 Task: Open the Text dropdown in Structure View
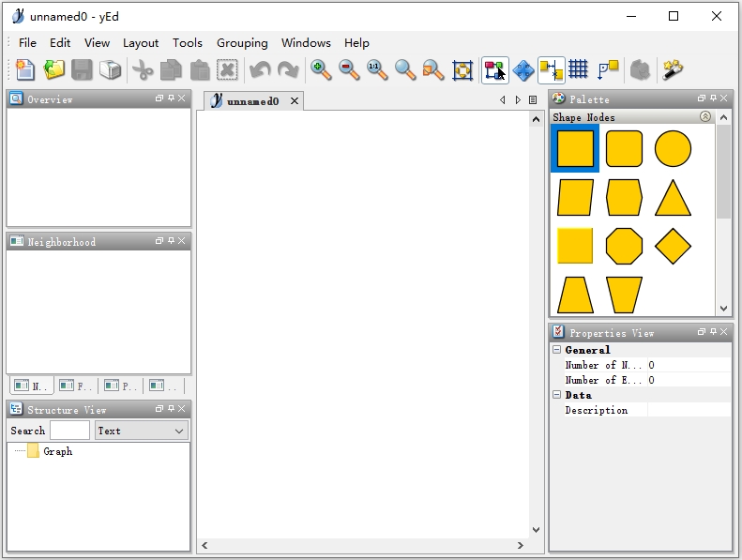pos(142,431)
